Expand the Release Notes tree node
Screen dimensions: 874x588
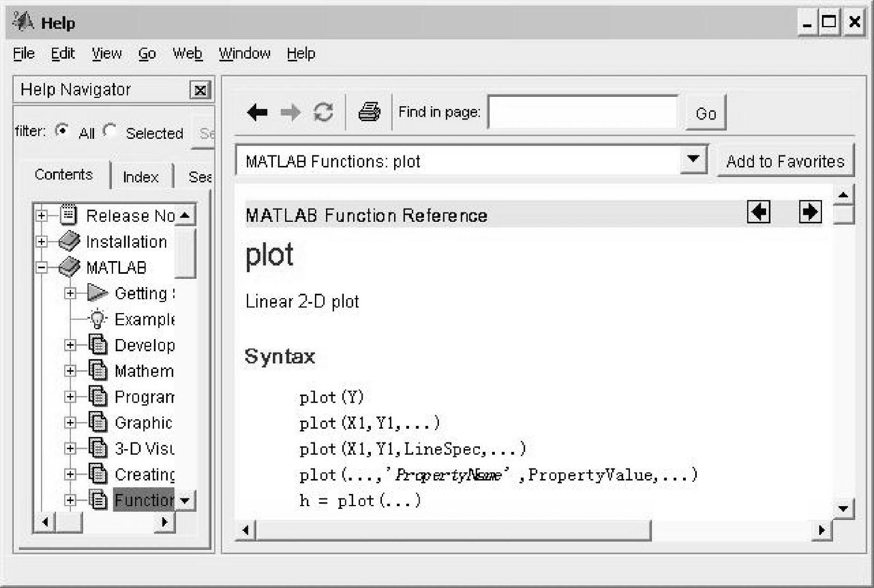(42, 216)
